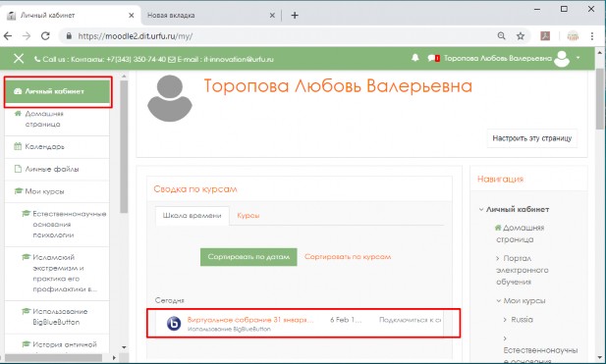Click Использование BigBlueButton text under event
This screenshot has height=364, width=606.
pyautogui.click(x=229, y=330)
